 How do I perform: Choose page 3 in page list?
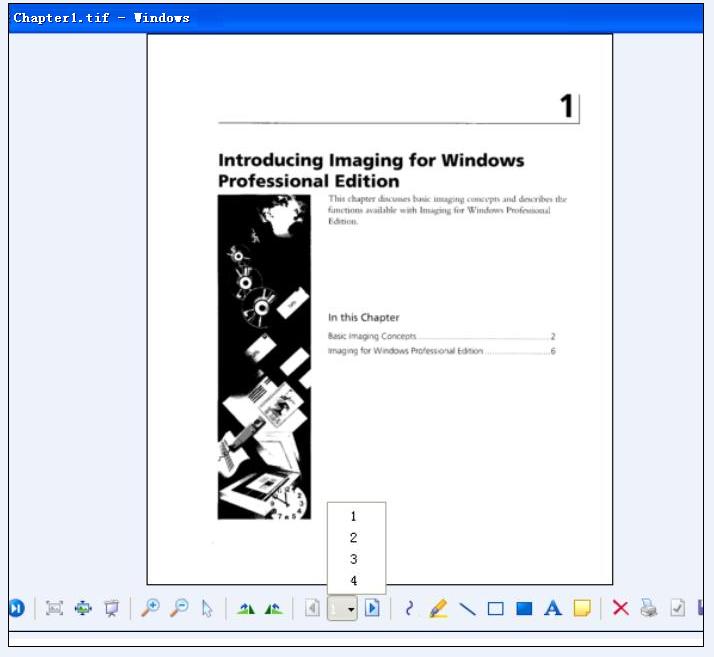point(354,559)
